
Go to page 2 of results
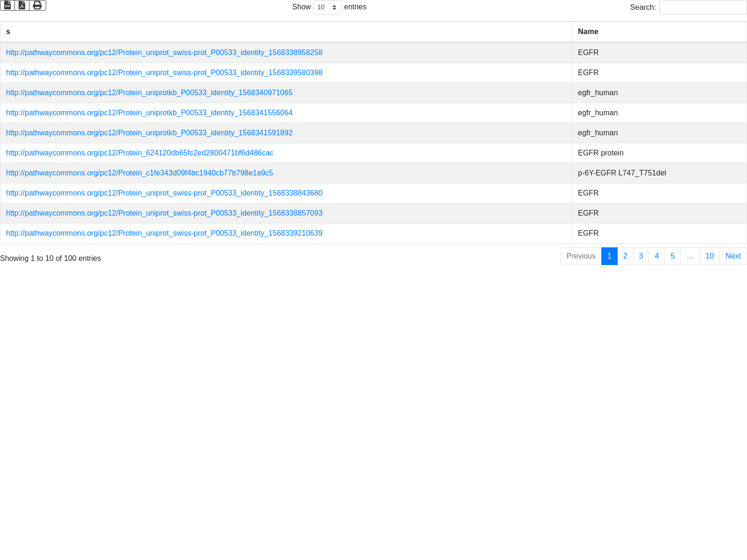pos(625,256)
